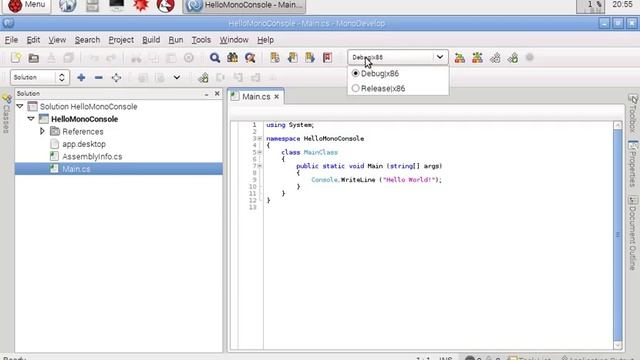Open the Build menu

pos(151,40)
